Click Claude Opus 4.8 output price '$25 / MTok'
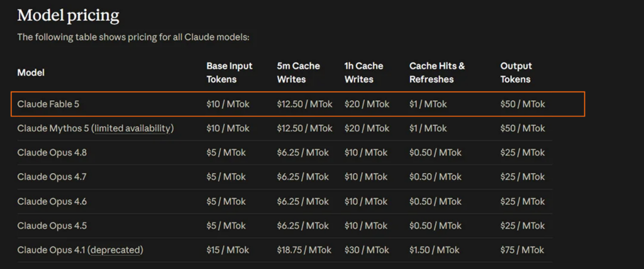The image size is (644, 269). pyautogui.click(x=523, y=152)
